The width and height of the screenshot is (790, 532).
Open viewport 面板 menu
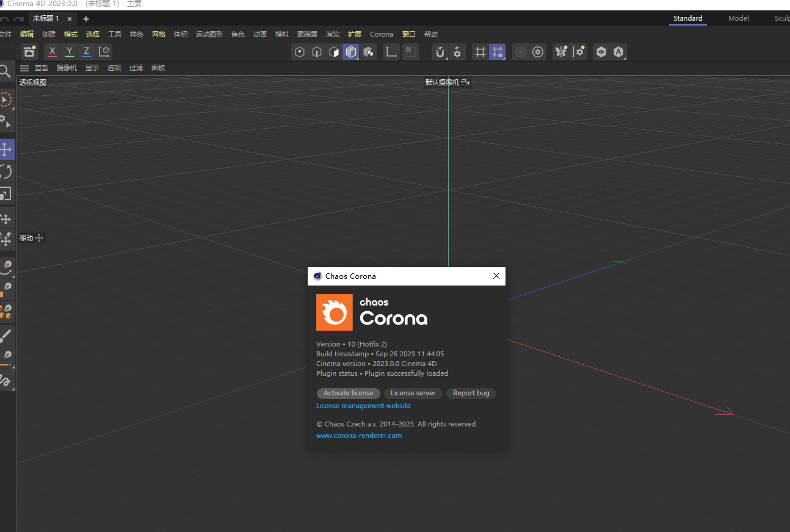(x=158, y=68)
